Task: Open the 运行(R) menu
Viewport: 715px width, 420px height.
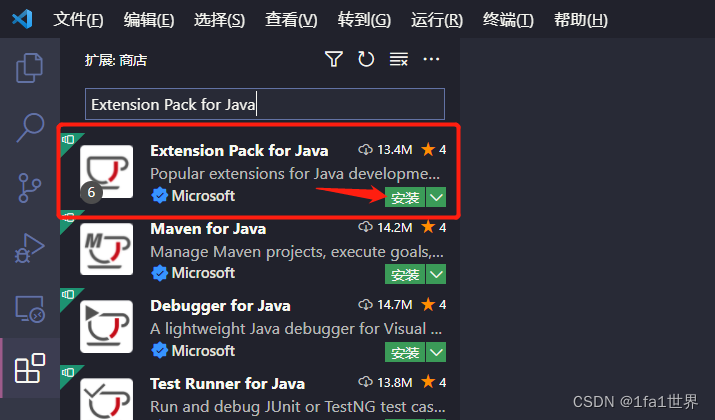Action: pyautogui.click(x=437, y=20)
